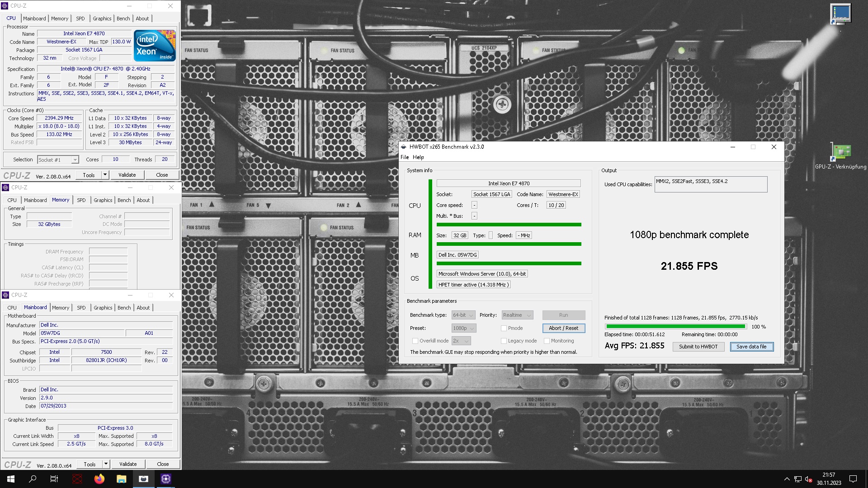Enable the Pmode checkbox
The image size is (868, 488).
point(504,328)
